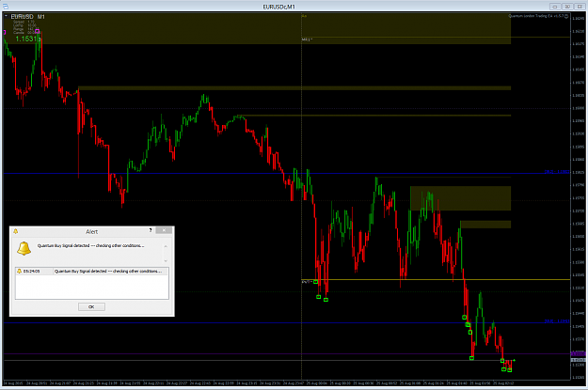
Task: Click the ? help button in Alert dialog
Action: point(151,230)
